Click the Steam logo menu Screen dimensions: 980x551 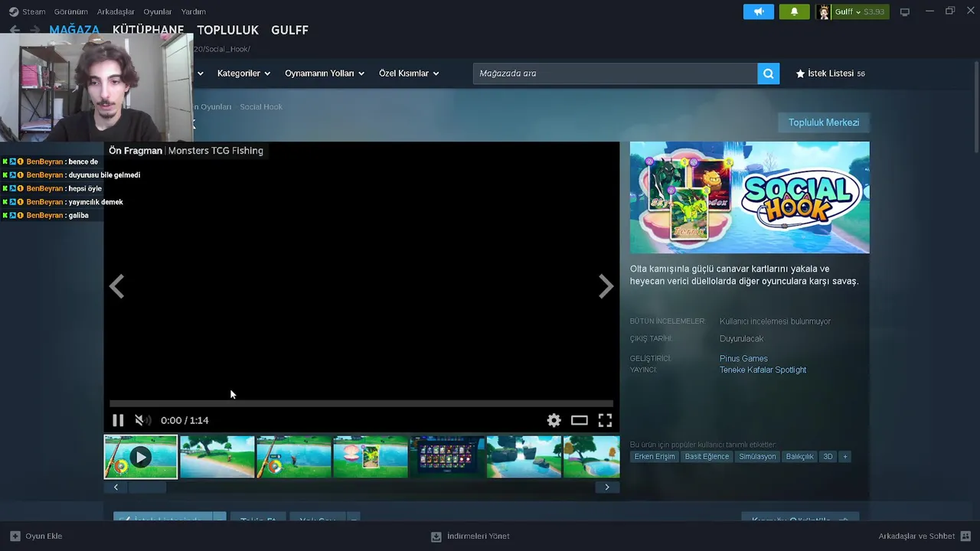click(x=14, y=11)
